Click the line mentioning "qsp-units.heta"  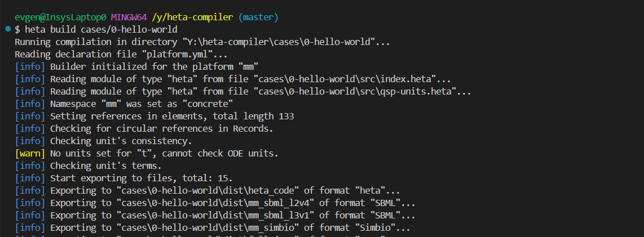click(x=242, y=91)
